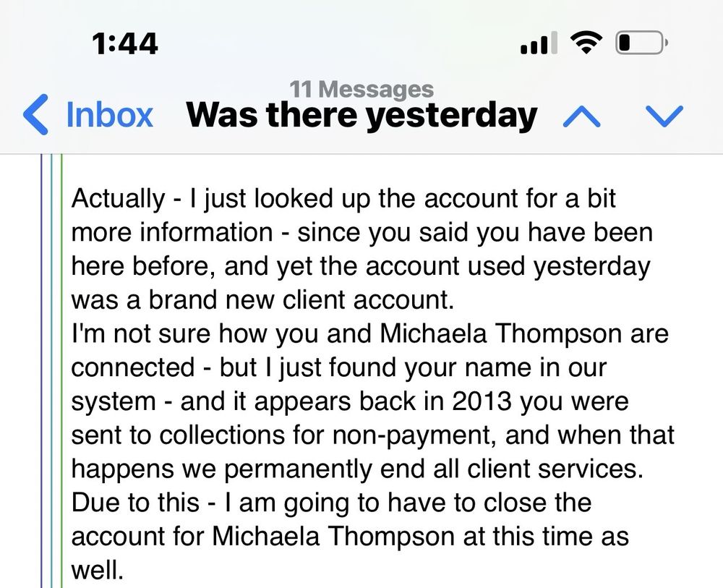
Task: Tap the cellular signal bars icon
Action: point(539,43)
